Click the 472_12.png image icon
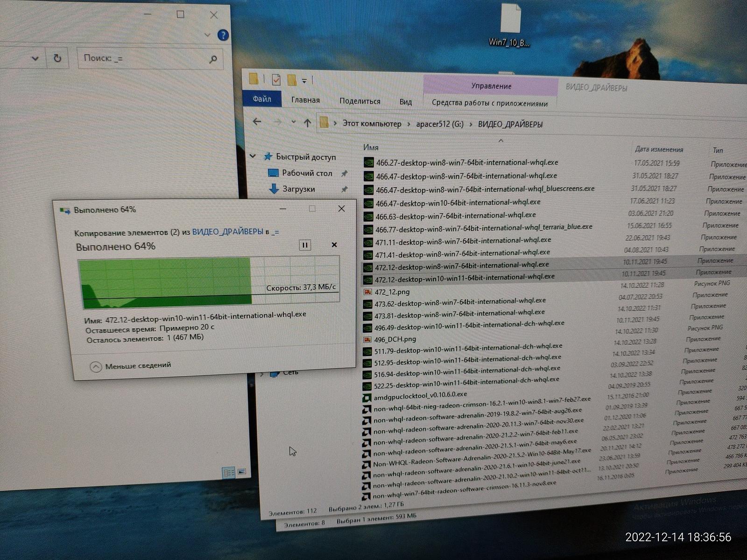This screenshot has width=747, height=560. (367, 292)
